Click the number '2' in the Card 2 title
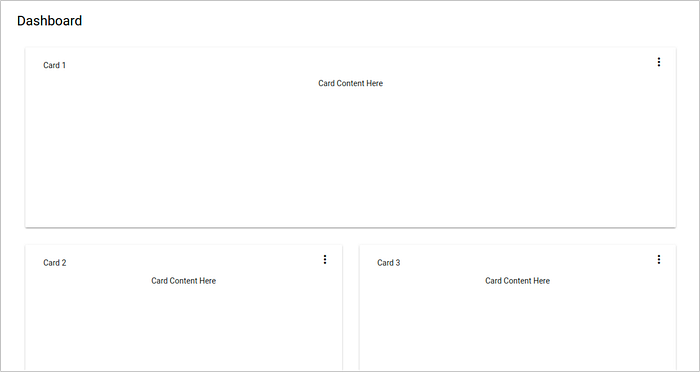 [64, 263]
